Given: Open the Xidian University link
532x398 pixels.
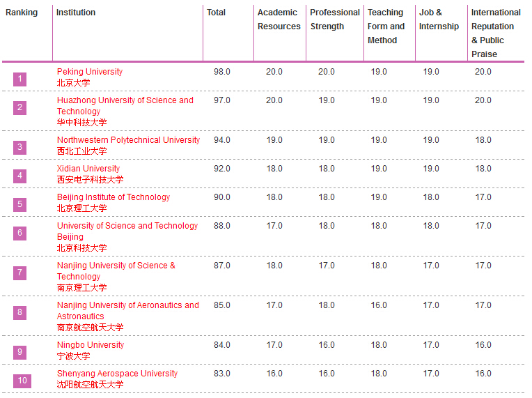Looking at the screenshot, I should click(x=88, y=169).
